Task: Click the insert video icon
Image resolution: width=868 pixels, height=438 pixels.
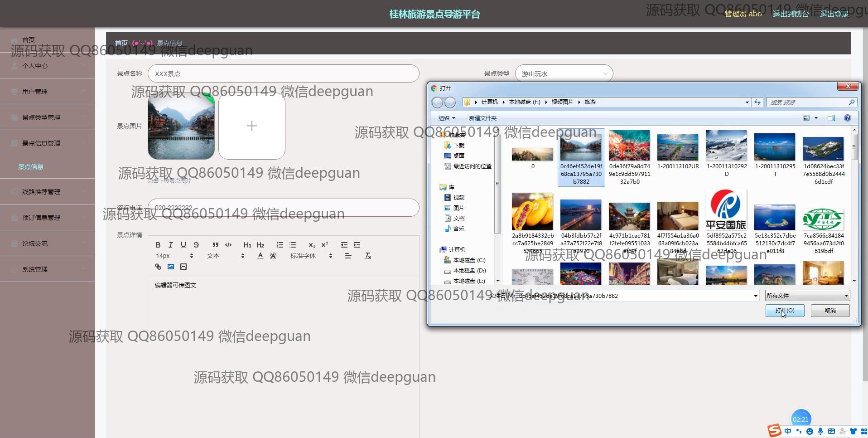Action: [183, 267]
